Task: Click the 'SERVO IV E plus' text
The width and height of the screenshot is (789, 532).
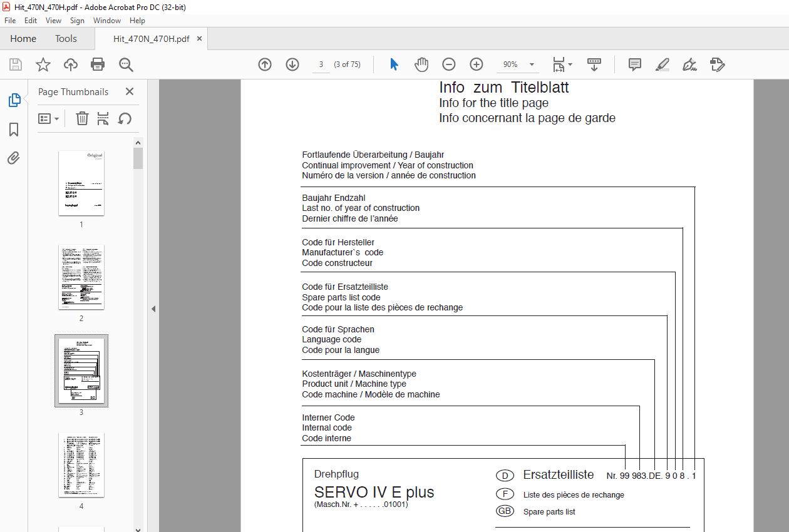Action: click(x=374, y=492)
